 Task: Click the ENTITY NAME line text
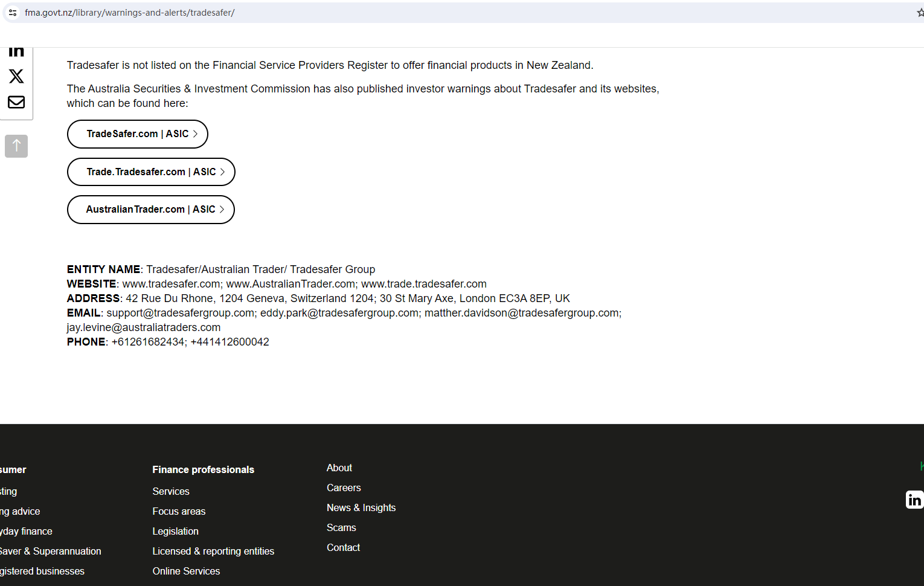[x=221, y=269]
